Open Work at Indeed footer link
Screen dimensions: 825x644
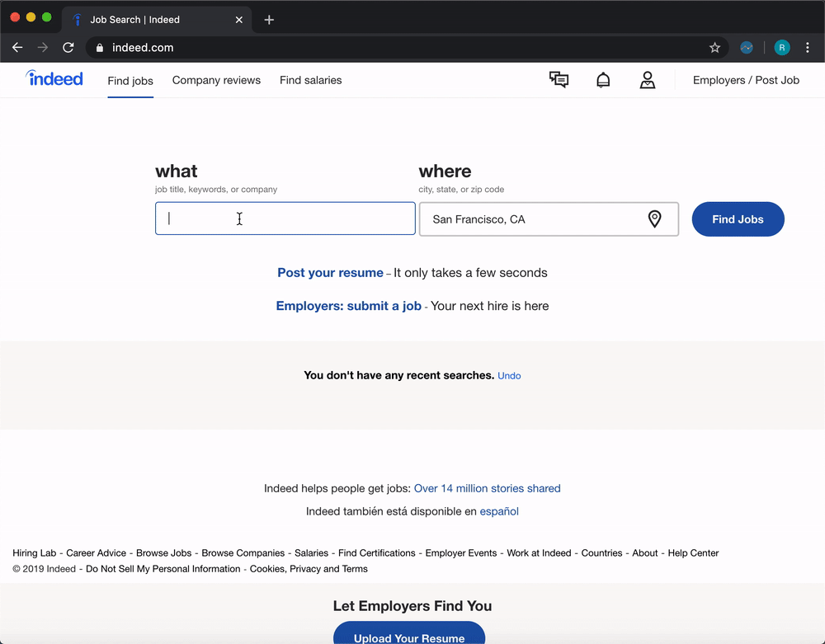(x=539, y=553)
